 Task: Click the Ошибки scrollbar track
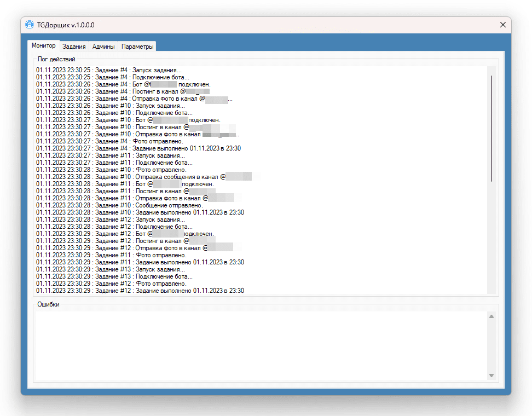pyautogui.click(x=491, y=346)
